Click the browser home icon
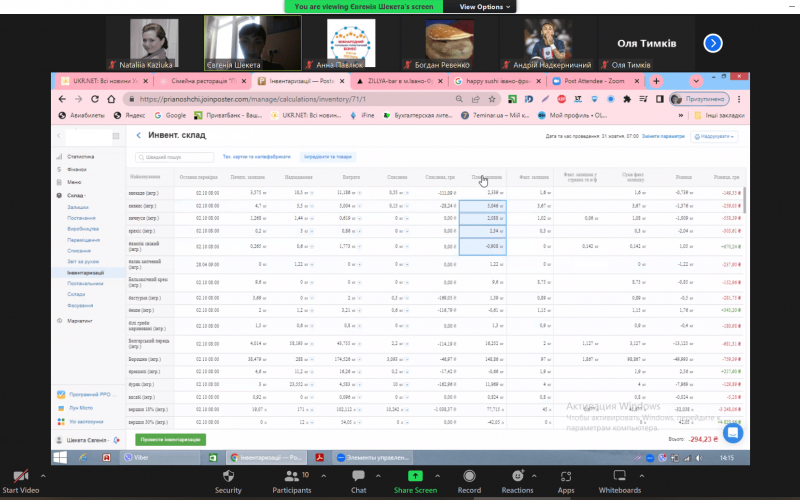The image size is (800, 500). [x=111, y=99]
